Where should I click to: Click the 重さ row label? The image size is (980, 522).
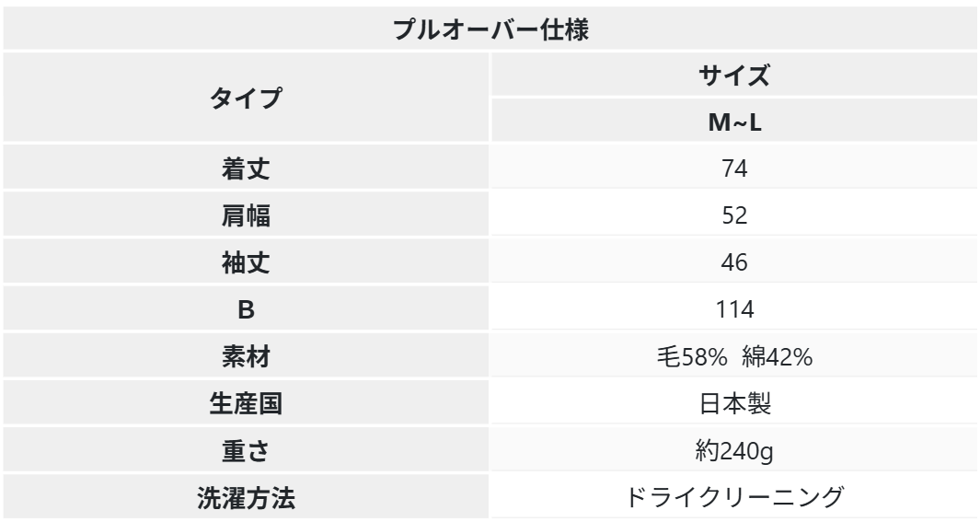click(246, 450)
